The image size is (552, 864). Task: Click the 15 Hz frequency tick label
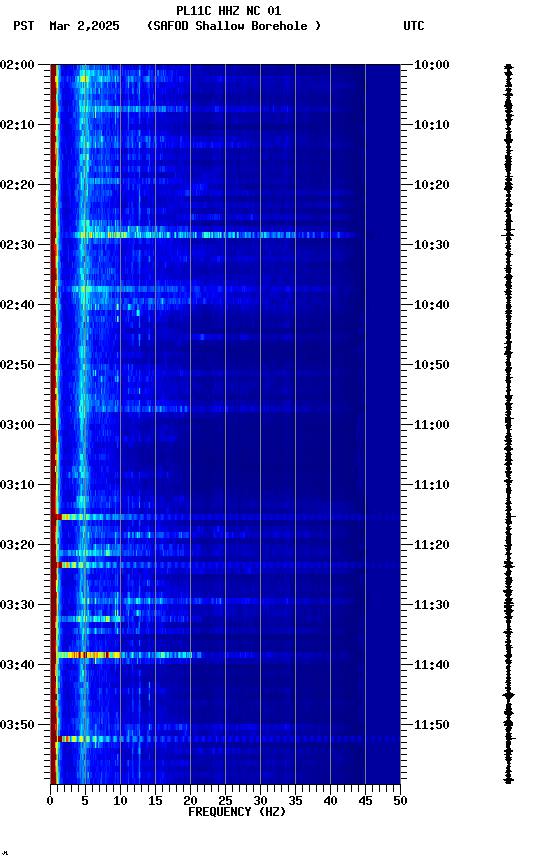[155, 801]
